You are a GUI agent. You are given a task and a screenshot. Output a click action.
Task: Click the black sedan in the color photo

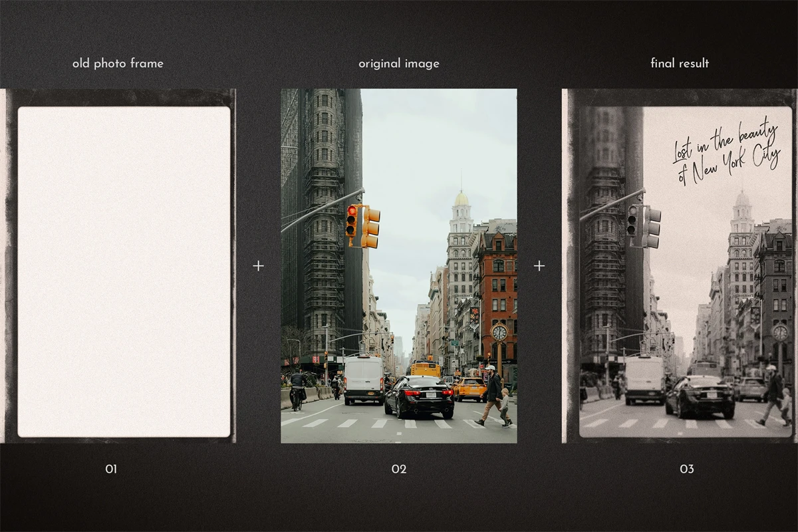419,397
